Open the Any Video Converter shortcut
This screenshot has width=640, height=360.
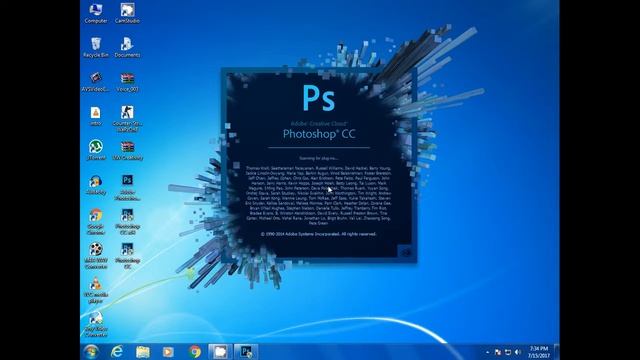pos(96,324)
